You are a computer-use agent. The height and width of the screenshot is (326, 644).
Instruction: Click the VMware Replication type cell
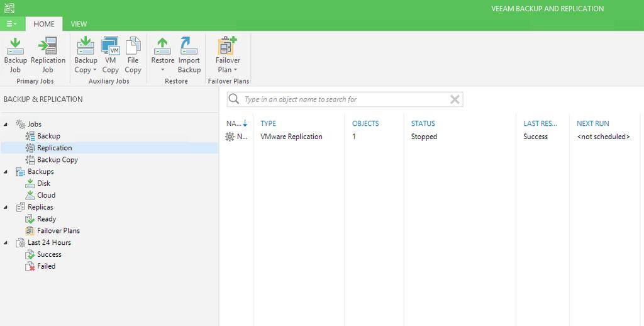(291, 137)
